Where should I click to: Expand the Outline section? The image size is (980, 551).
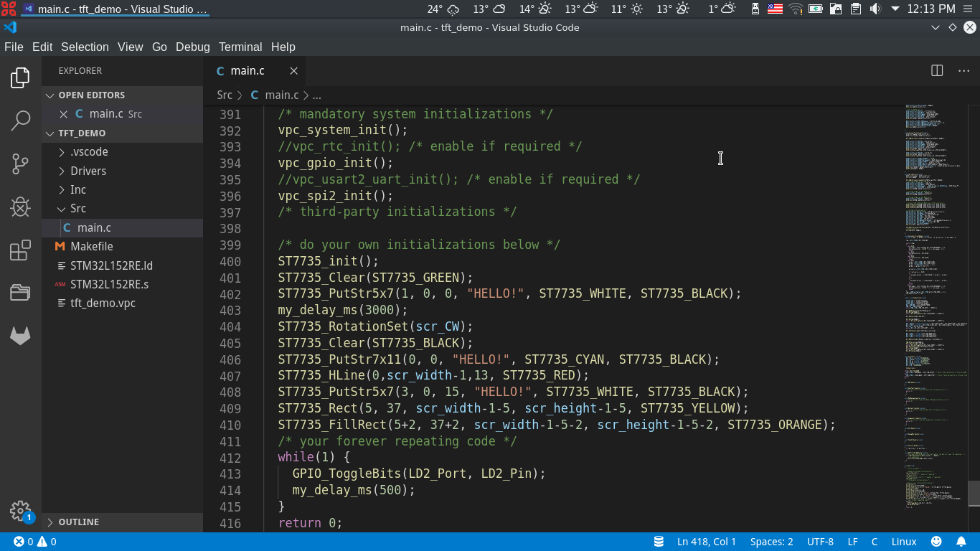[78, 522]
